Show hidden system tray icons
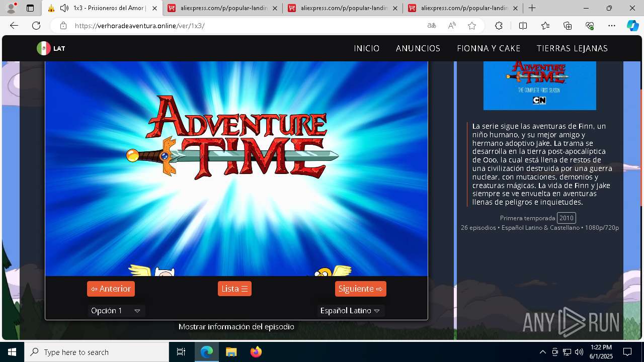This screenshot has width=644, height=362. click(542, 352)
